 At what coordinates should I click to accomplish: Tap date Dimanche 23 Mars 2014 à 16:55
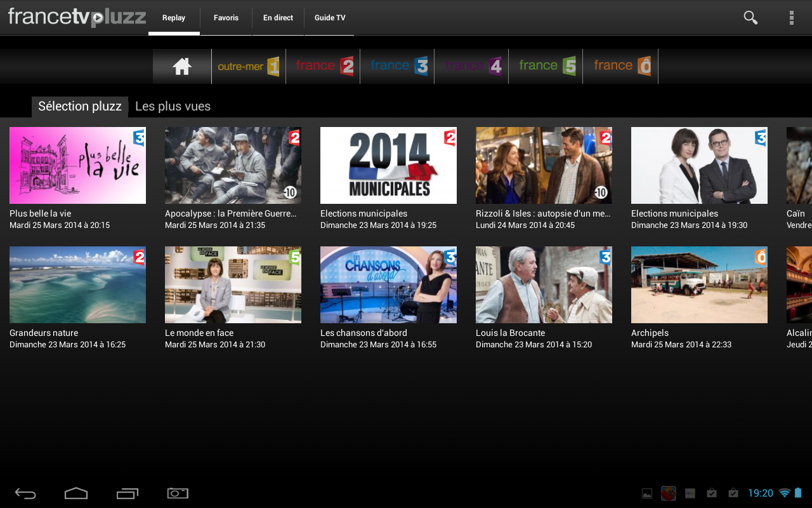(x=378, y=345)
